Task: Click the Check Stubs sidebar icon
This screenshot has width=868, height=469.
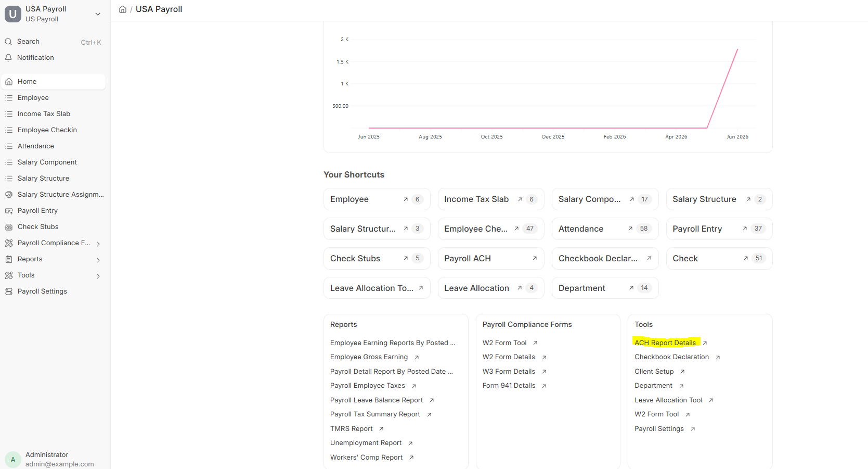Action: click(x=9, y=227)
